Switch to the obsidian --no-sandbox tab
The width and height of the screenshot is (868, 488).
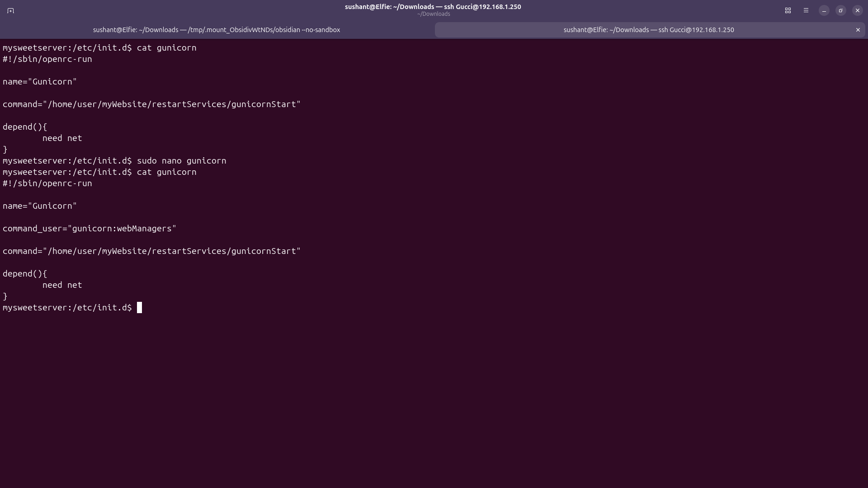click(x=217, y=30)
